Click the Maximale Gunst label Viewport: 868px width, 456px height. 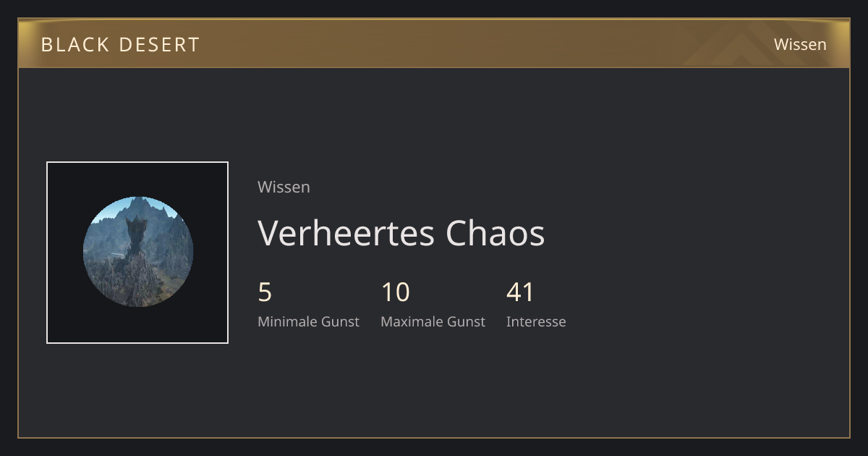coord(433,321)
